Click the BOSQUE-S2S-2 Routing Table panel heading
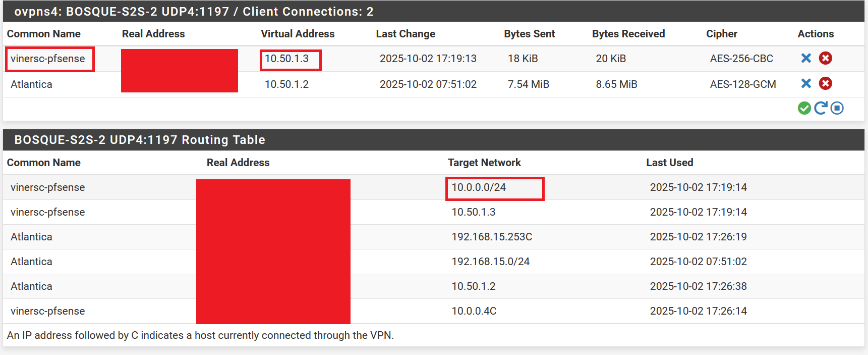 tap(140, 140)
